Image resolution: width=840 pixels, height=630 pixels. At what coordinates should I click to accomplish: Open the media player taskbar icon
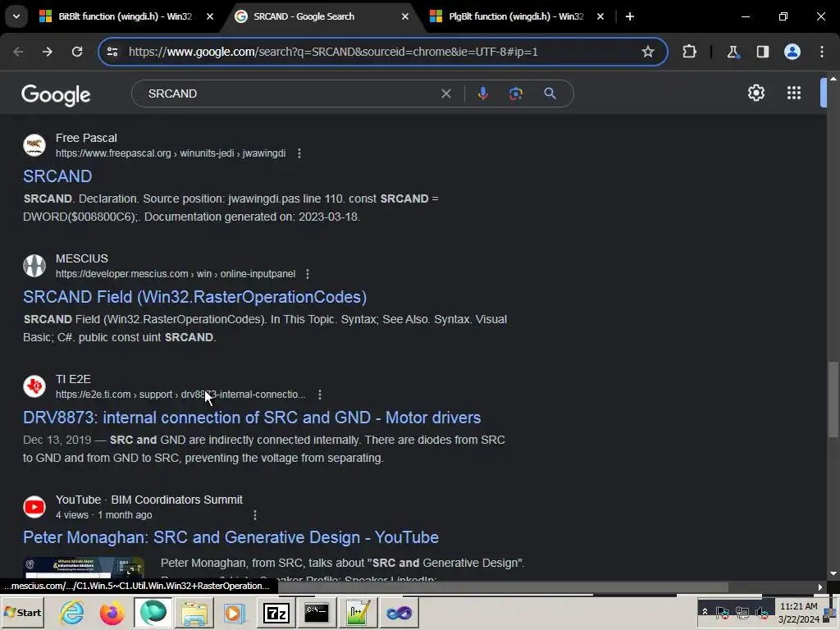(234, 612)
